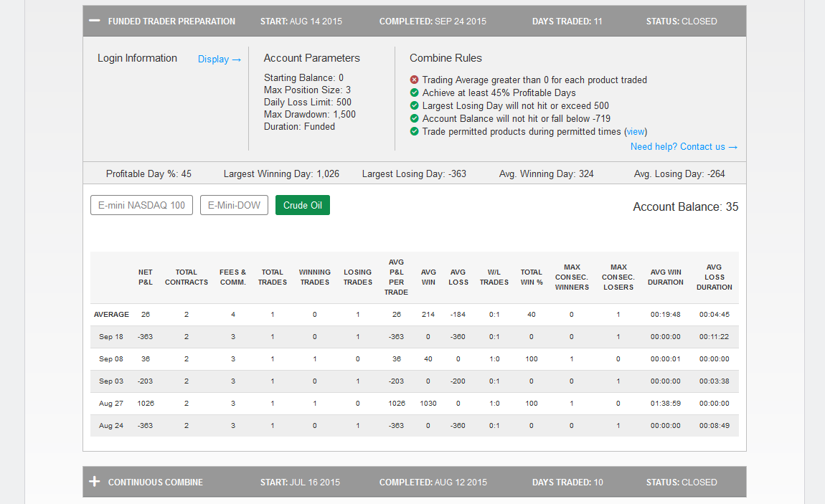
Task: Select E-Mini-DOW product tab
Action: 234,205
